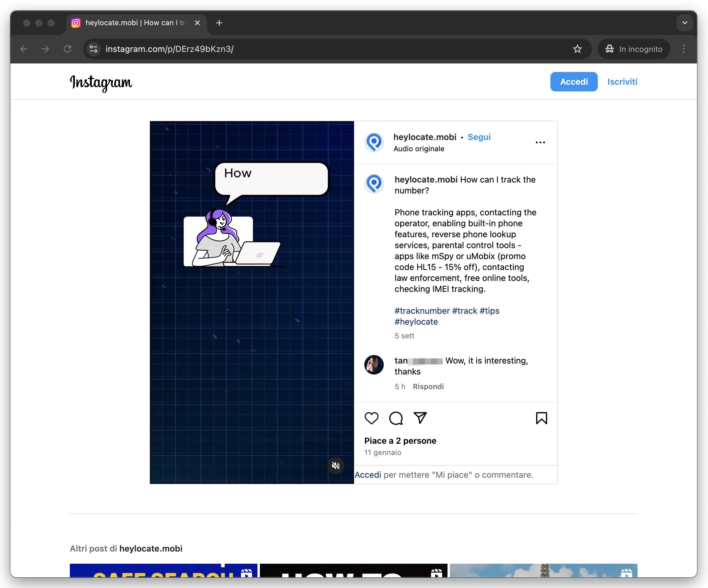
Task: Click the 5 h comment timestamp
Action: click(400, 387)
